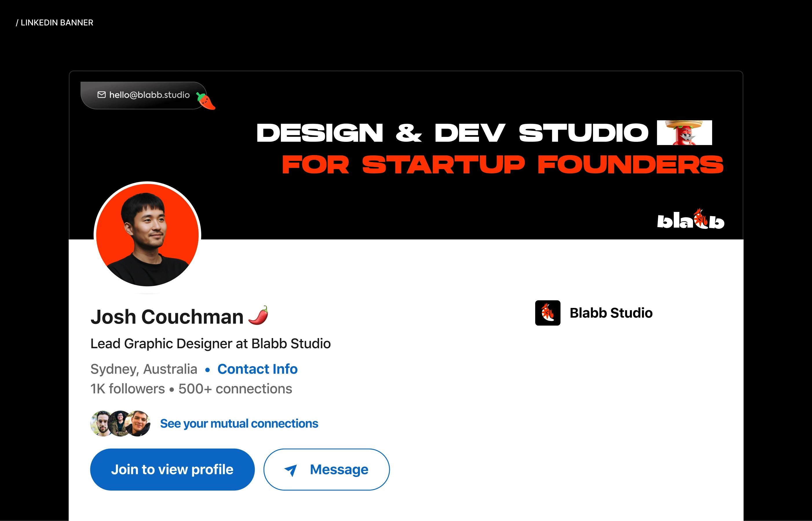Viewport: 812px width, 521px height.
Task: Click the Blabb Studio company logo icon
Action: [x=547, y=313]
